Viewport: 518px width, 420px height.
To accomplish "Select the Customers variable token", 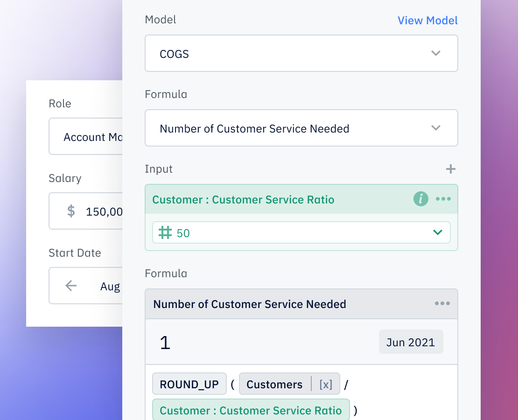I will (x=274, y=384).
